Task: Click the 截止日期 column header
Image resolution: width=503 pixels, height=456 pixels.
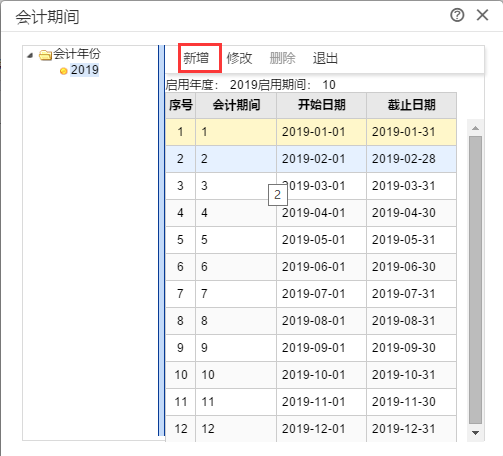Action: [412, 105]
